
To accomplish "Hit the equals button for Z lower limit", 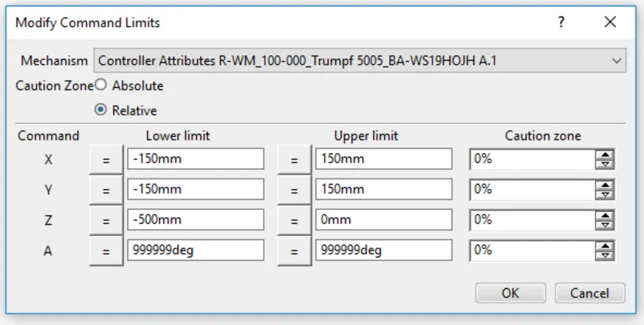I will click(x=106, y=221).
